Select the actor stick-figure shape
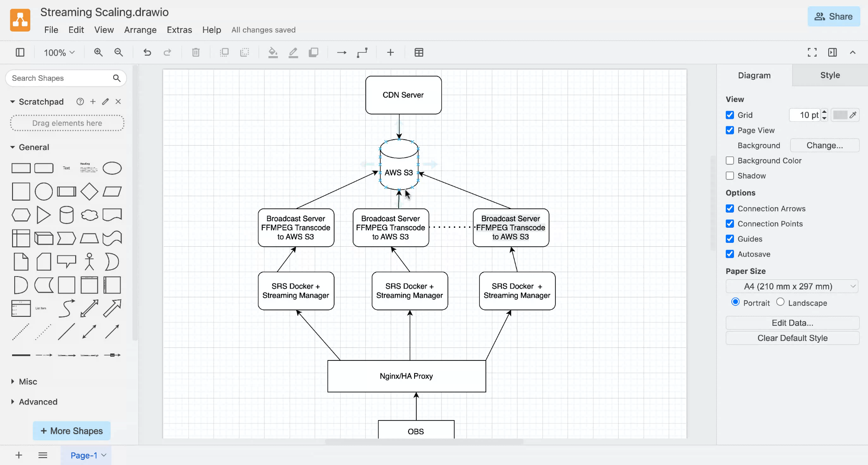Viewport: 868px width, 465px height. [89, 261]
